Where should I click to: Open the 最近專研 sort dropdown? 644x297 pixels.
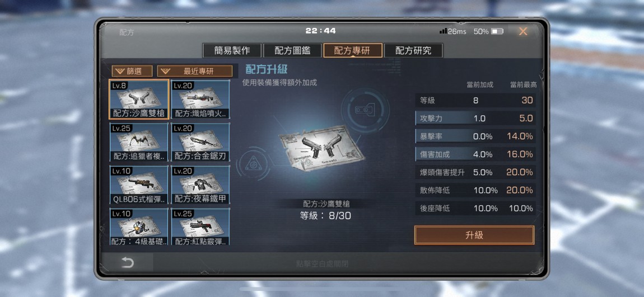point(195,71)
